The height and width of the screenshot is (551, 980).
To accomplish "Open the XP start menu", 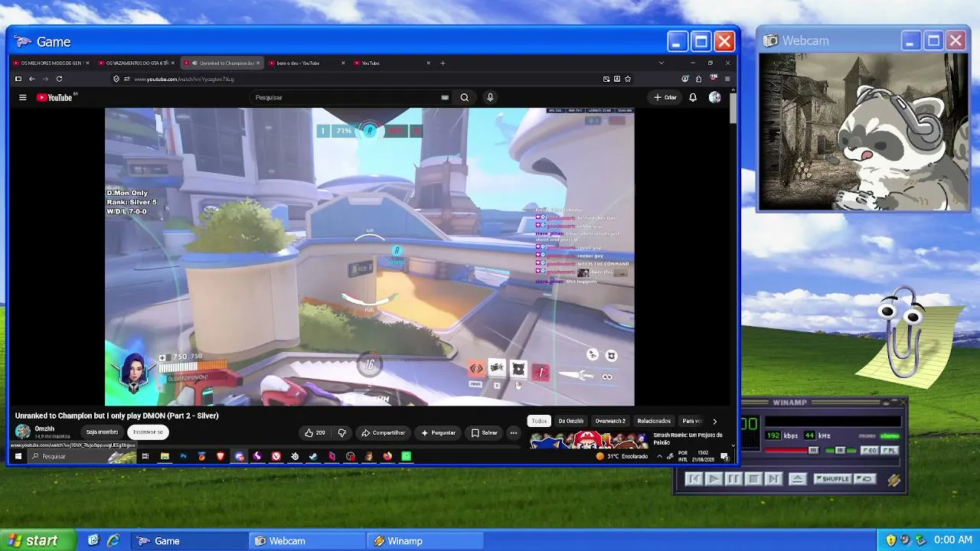I will coord(38,540).
